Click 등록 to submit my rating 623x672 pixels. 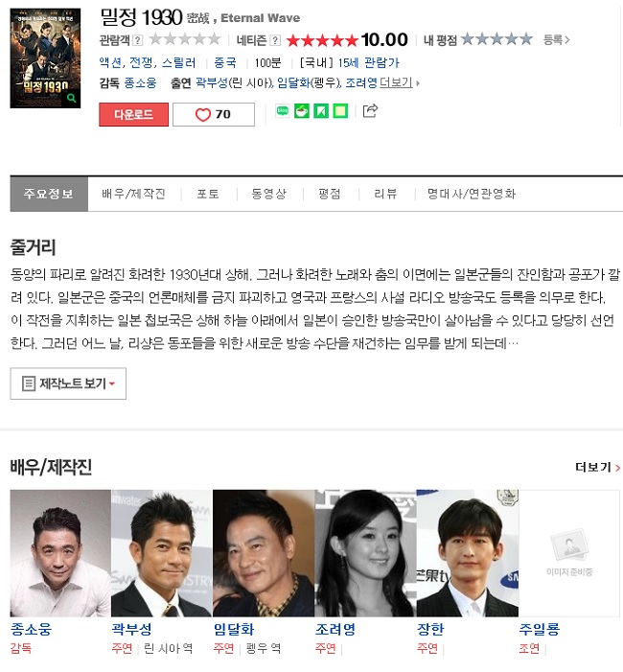click(x=556, y=40)
